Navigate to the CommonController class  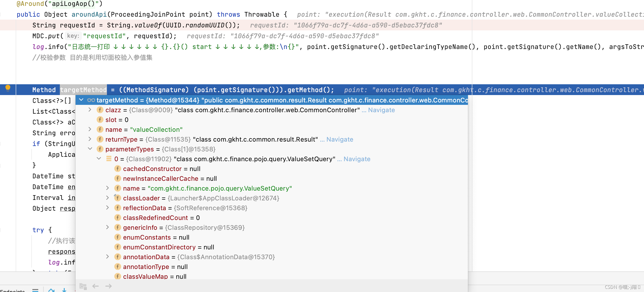tap(381, 110)
